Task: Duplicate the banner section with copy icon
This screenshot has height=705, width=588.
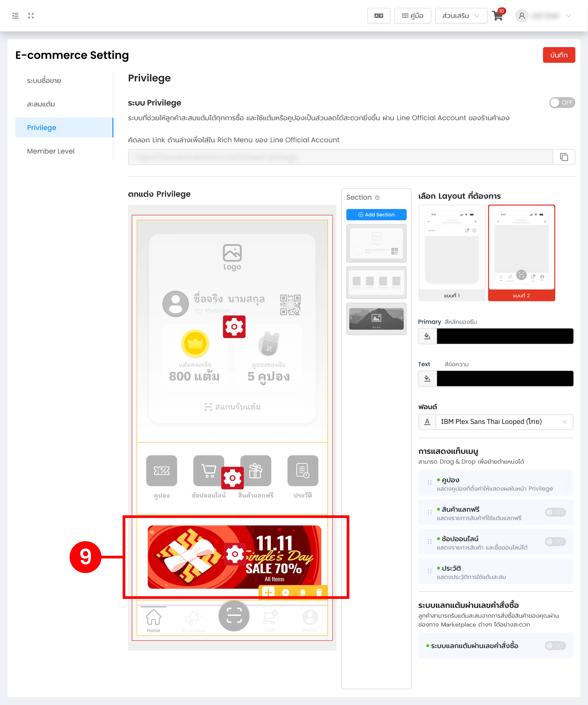Action: pos(303,593)
